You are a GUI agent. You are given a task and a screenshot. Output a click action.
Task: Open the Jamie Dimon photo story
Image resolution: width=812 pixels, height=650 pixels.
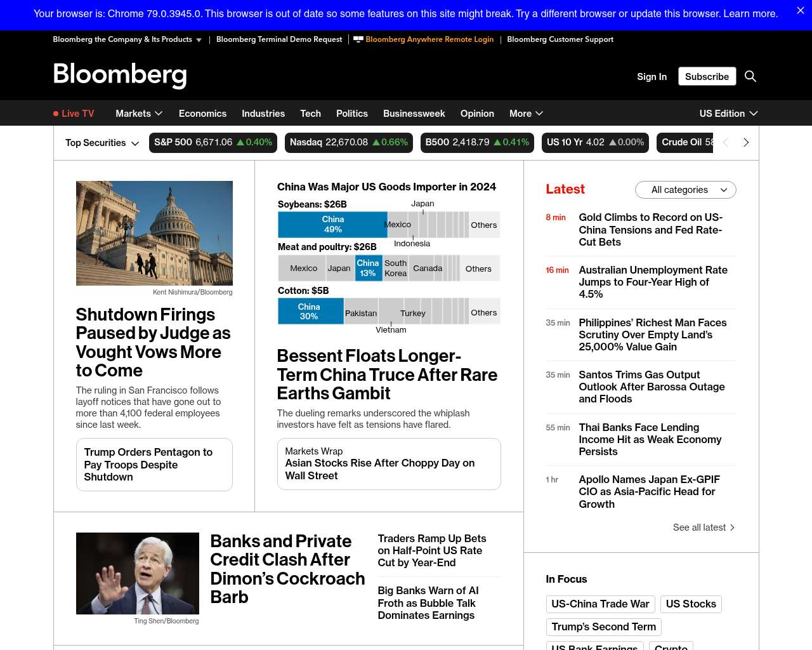138,573
